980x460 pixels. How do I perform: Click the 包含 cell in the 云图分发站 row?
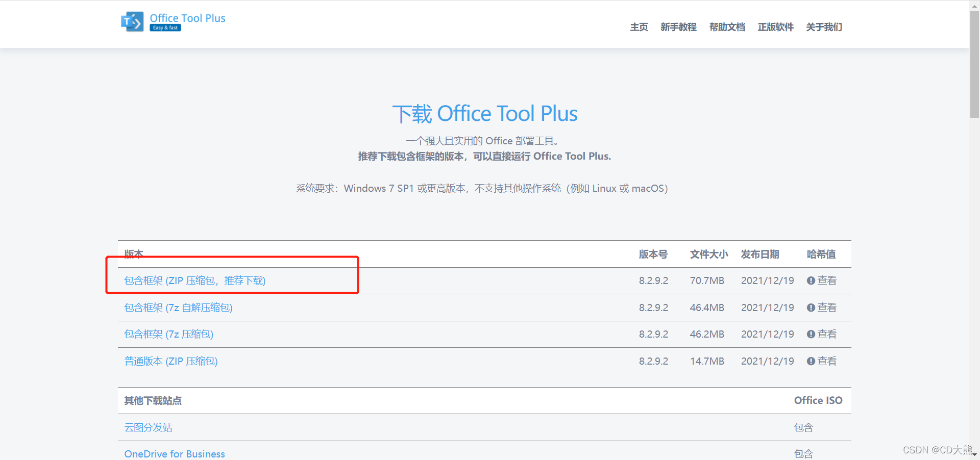pyautogui.click(x=803, y=427)
